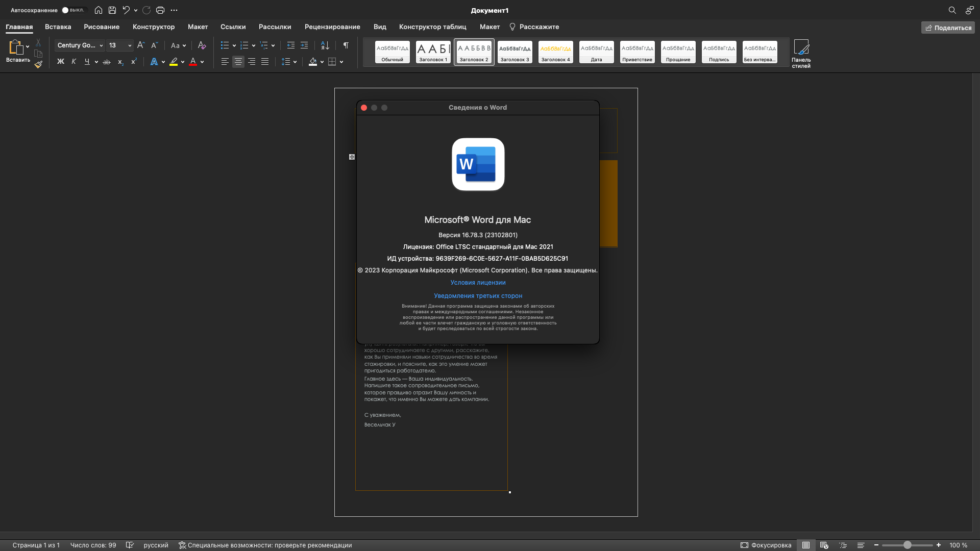Image resolution: width=980 pixels, height=551 pixels.
Task: Justify the paragraph text
Action: tap(265, 62)
